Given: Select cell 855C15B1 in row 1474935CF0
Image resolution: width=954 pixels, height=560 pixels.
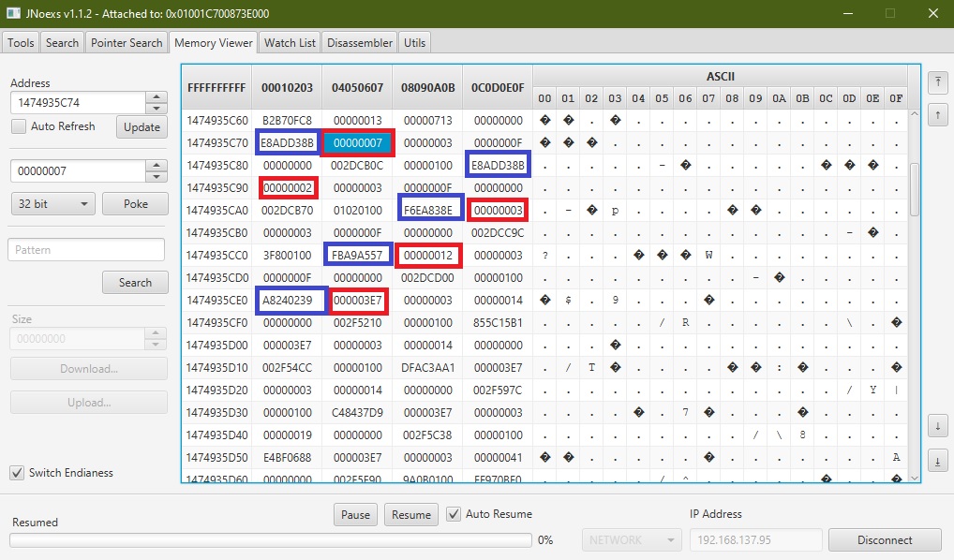Looking at the screenshot, I should tap(498, 323).
